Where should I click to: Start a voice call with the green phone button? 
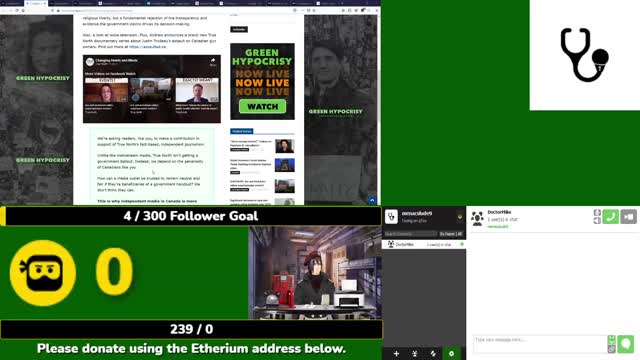[611, 217]
